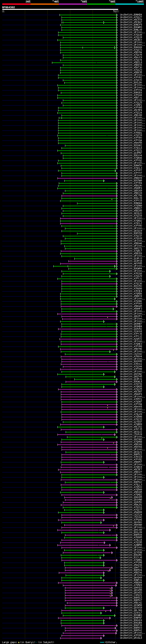Select hit UniRef100_B9S050
Screen dimensions: 146x644
click(131, 286)
